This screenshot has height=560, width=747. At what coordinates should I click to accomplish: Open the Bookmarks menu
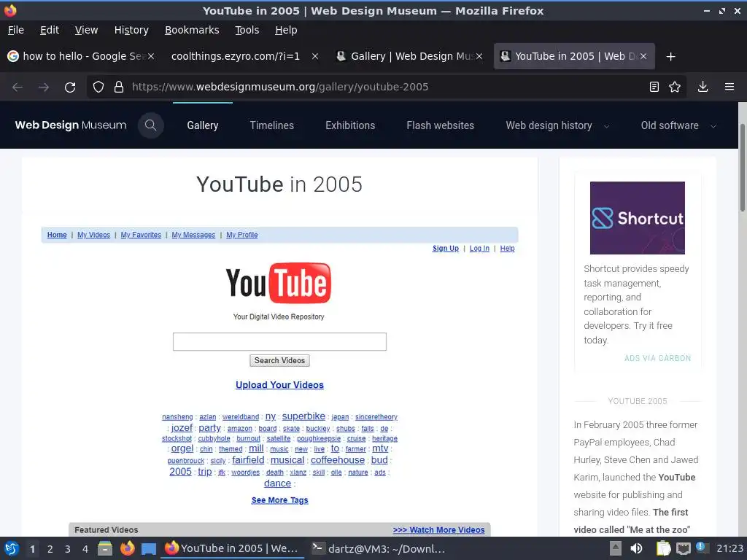click(192, 30)
